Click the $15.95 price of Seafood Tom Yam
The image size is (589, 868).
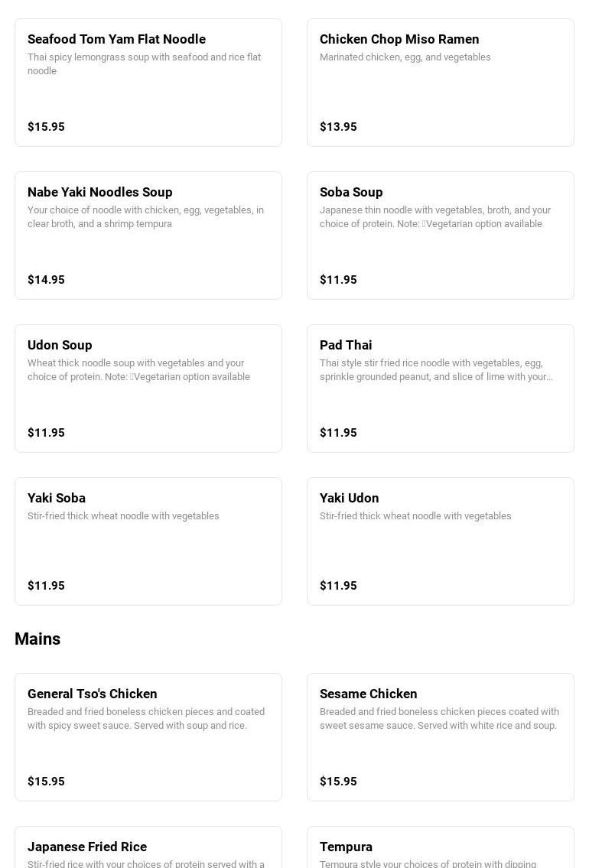coord(46,127)
